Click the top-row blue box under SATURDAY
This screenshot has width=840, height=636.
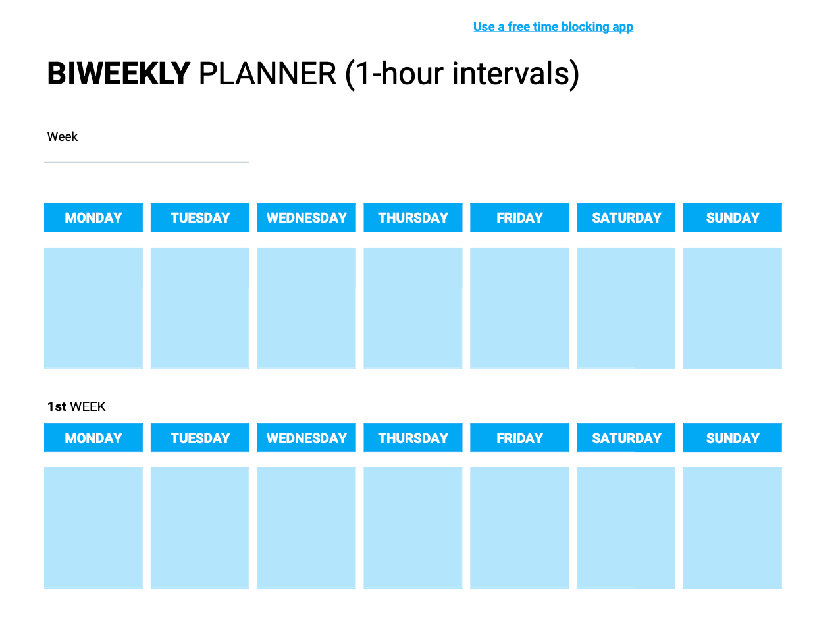626,307
